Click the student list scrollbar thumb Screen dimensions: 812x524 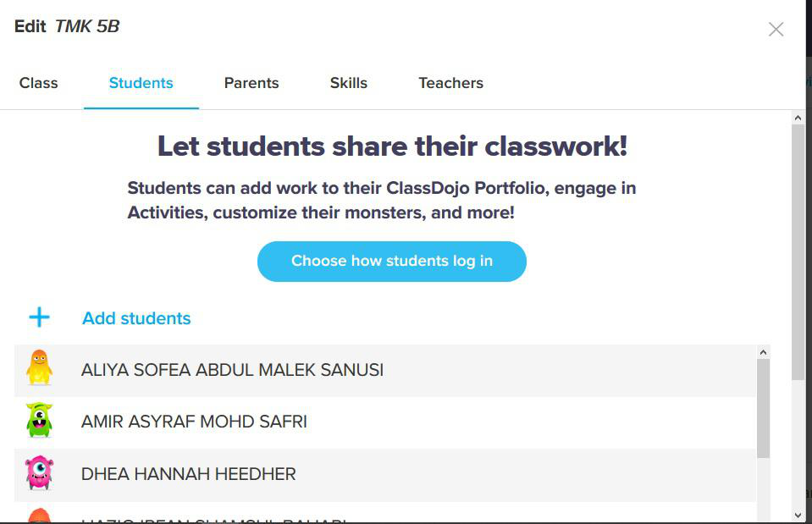point(764,408)
